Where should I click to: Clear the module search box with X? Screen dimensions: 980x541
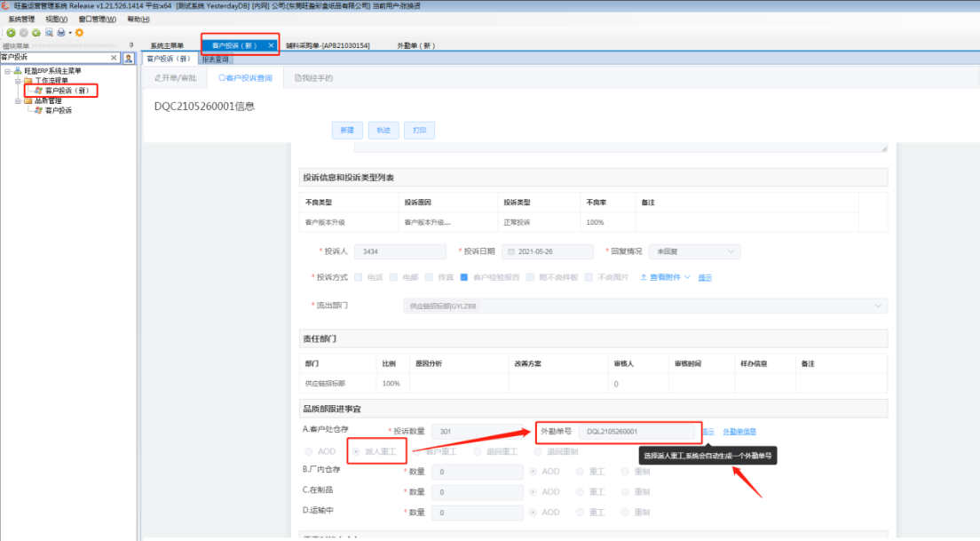coord(114,58)
